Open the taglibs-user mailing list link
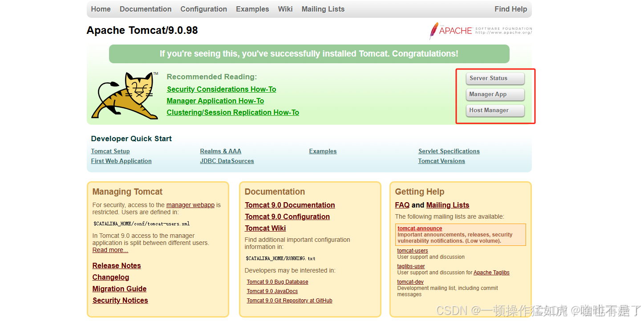The width and height of the screenshot is (644, 322). point(411,266)
